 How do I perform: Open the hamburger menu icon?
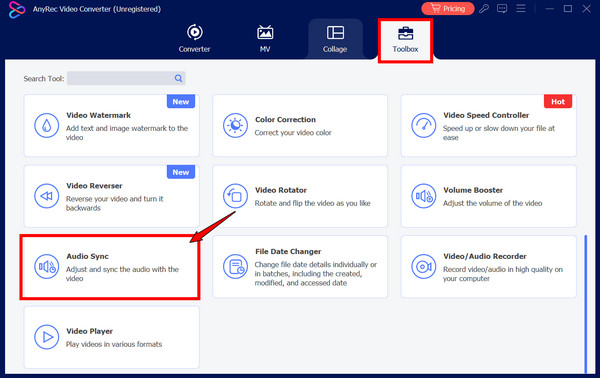click(521, 8)
